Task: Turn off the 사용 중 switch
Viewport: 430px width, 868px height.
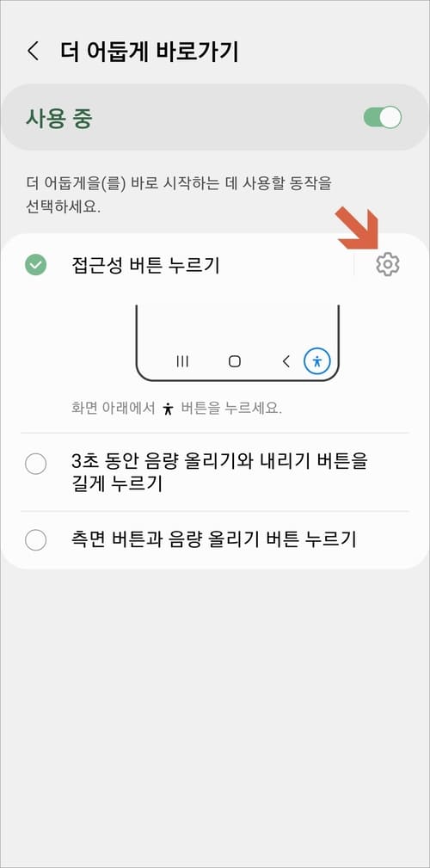Action: (x=383, y=117)
